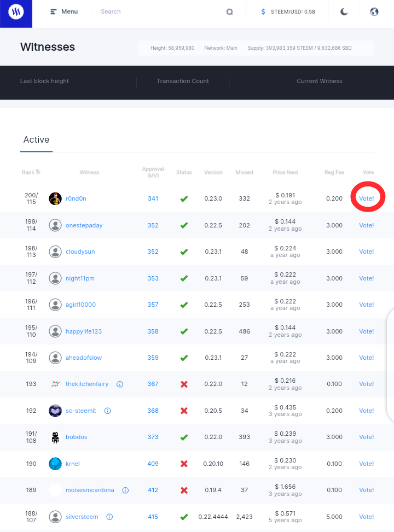Viewport: 394px width, 532px height.
Task: Vote for witness sc-steemit
Action: click(x=367, y=411)
